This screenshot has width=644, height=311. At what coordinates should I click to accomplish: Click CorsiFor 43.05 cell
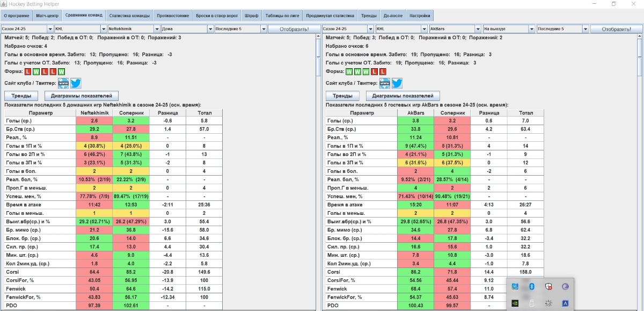[x=94, y=280]
